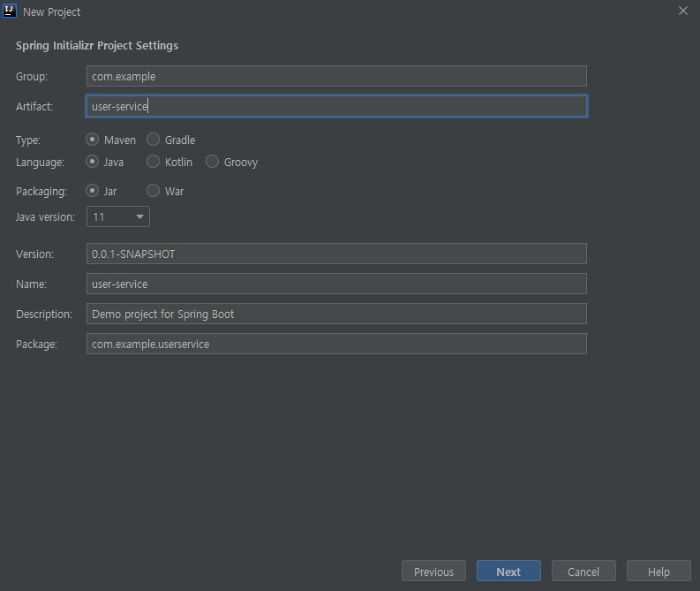Focus the Artifact input field
This screenshot has width=700, height=591.
click(x=336, y=106)
